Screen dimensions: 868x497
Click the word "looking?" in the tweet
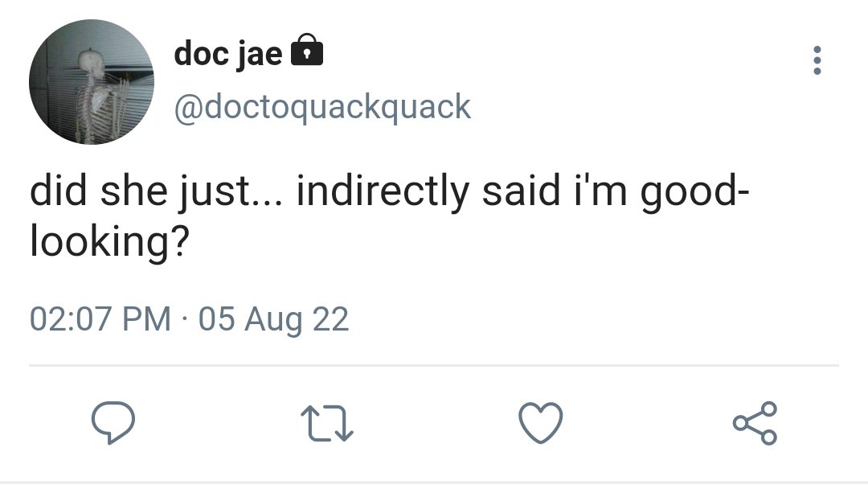(109, 242)
